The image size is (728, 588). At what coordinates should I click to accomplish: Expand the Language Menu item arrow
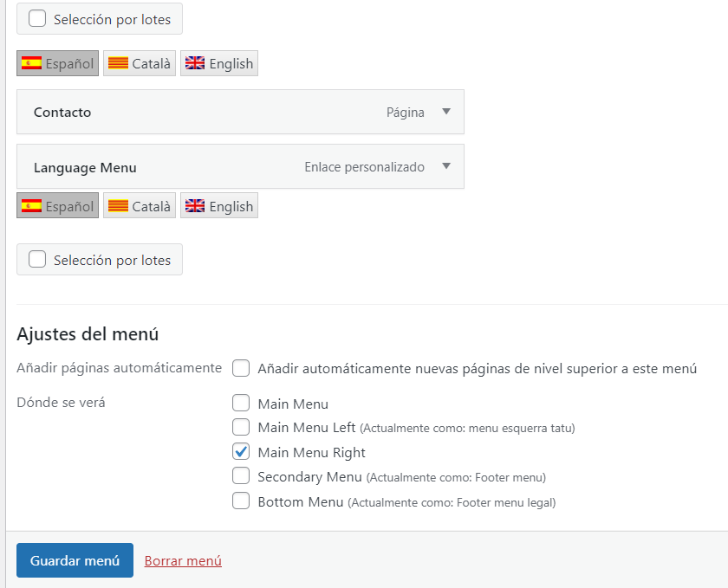click(446, 166)
